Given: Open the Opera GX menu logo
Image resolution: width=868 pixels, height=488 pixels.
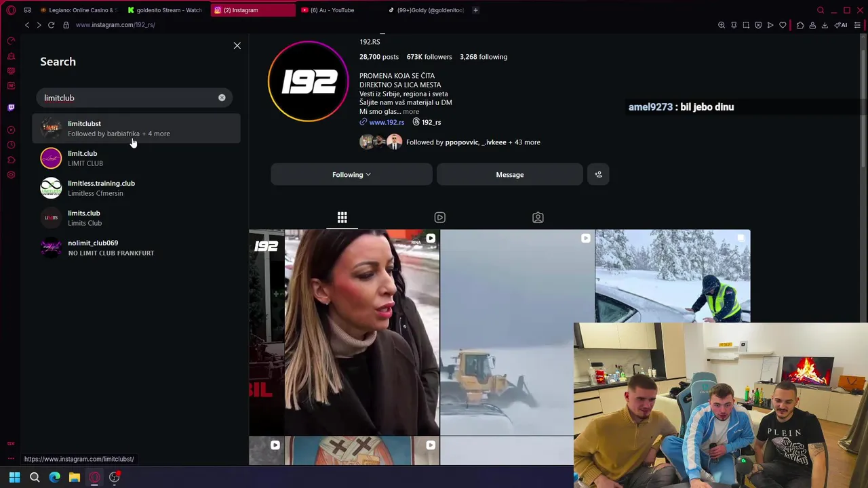Looking at the screenshot, I should (x=11, y=10).
